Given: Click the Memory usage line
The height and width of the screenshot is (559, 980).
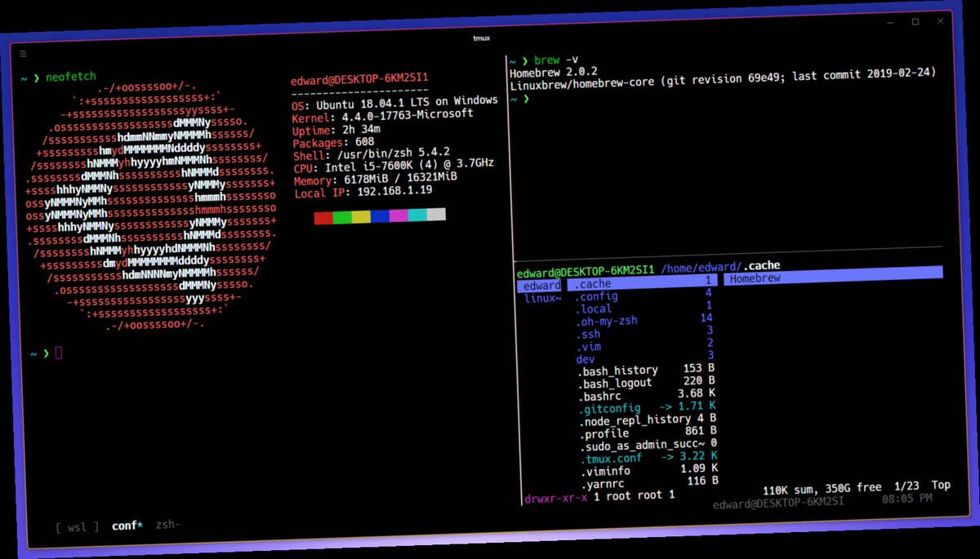Looking at the screenshot, I should [x=375, y=180].
